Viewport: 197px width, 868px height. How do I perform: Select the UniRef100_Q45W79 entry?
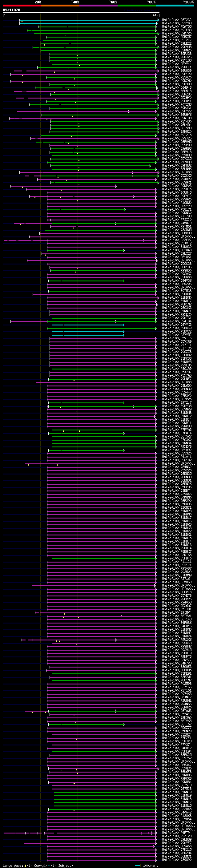click(177, 223)
